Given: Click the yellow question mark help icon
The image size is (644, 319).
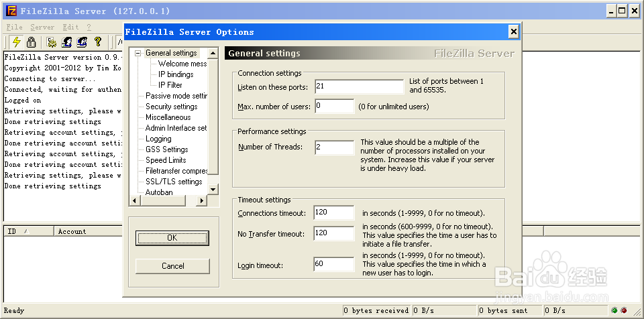Looking at the screenshot, I should (x=97, y=42).
